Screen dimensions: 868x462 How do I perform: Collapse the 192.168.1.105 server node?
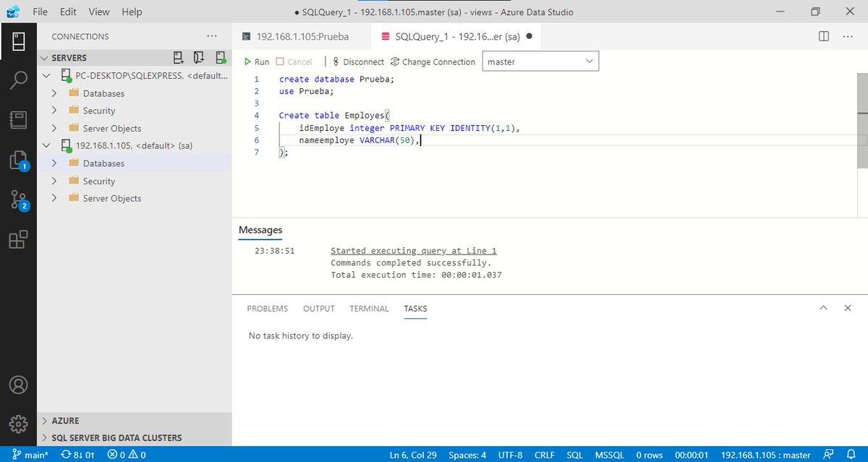47,145
